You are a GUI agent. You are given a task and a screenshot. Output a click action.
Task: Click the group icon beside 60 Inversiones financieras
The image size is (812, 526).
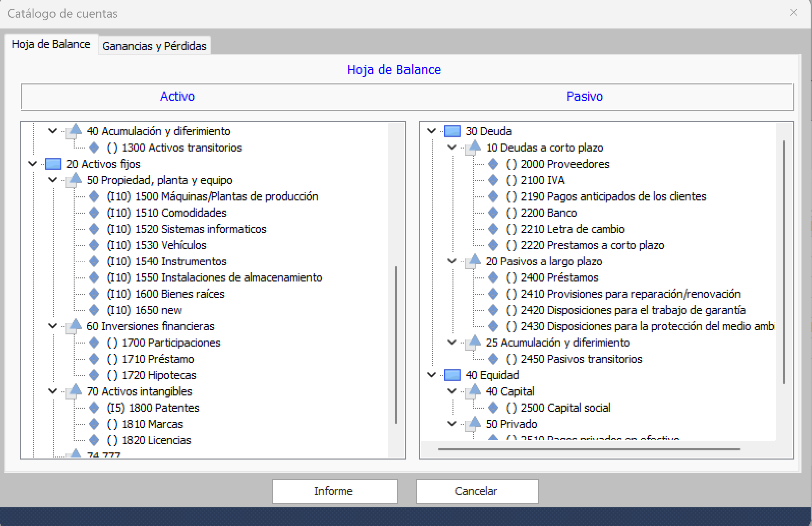tap(74, 327)
